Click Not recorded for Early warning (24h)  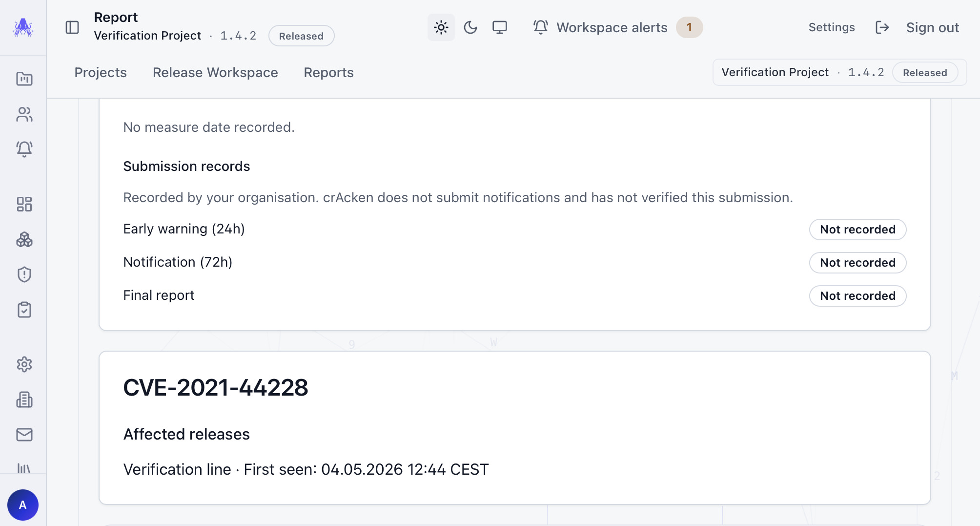(857, 230)
